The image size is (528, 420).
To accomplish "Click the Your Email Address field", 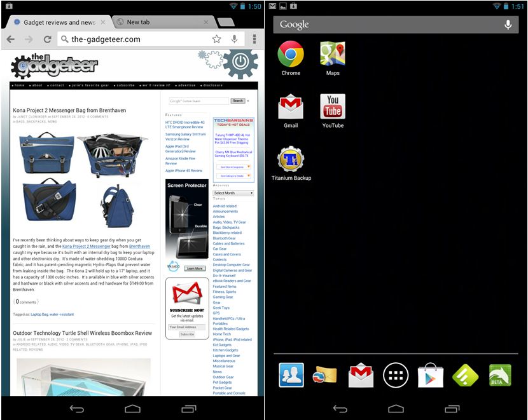I will (187, 327).
